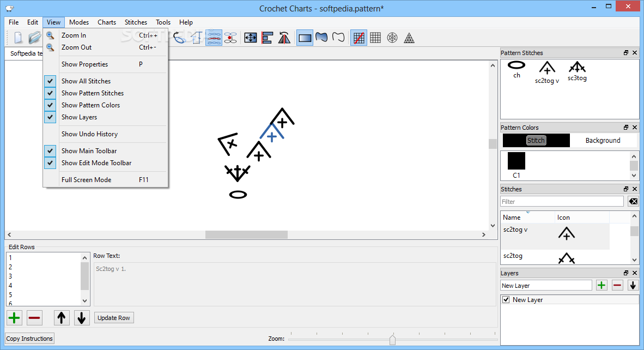Open the Modes menu
This screenshot has height=350, width=644.
79,22
